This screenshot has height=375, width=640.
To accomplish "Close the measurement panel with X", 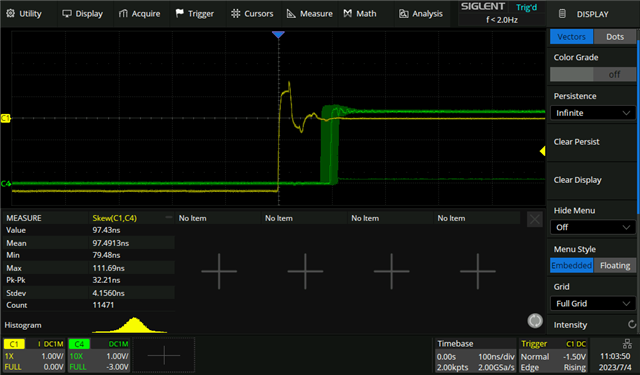I will point(535,220).
